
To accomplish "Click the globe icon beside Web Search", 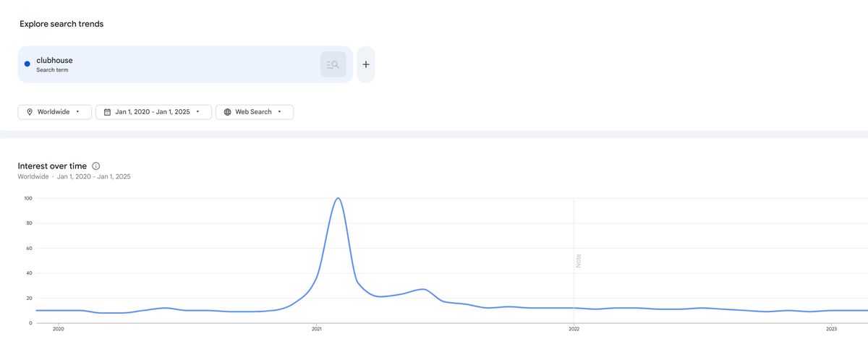I will [227, 112].
